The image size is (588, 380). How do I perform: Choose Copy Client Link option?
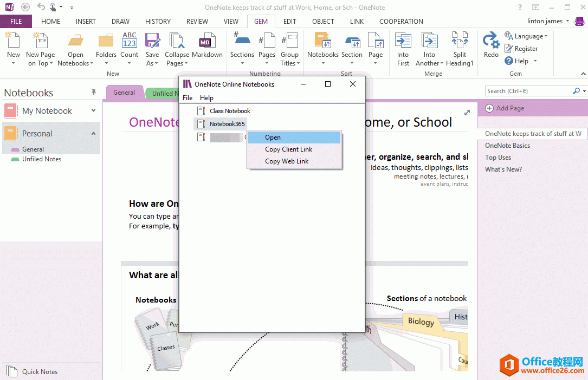[288, 149]
